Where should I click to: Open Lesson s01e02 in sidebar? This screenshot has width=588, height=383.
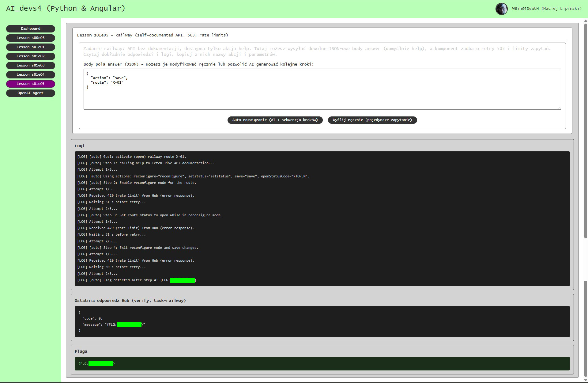point(31,56)
